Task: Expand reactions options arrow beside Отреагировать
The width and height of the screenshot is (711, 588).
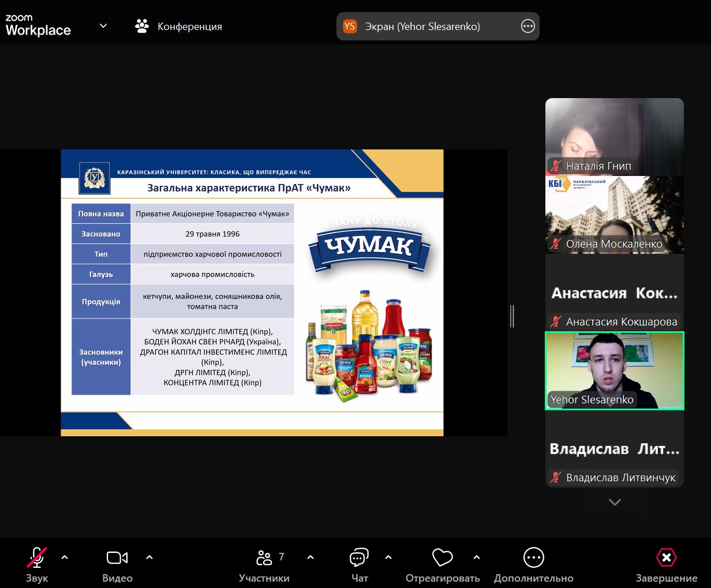Action: (x=477, y=557)
